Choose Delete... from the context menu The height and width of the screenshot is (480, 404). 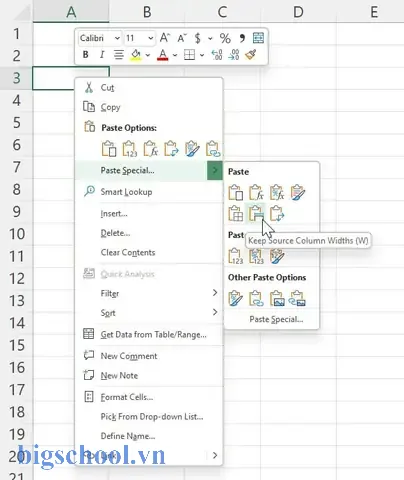[x=149, y=233]
